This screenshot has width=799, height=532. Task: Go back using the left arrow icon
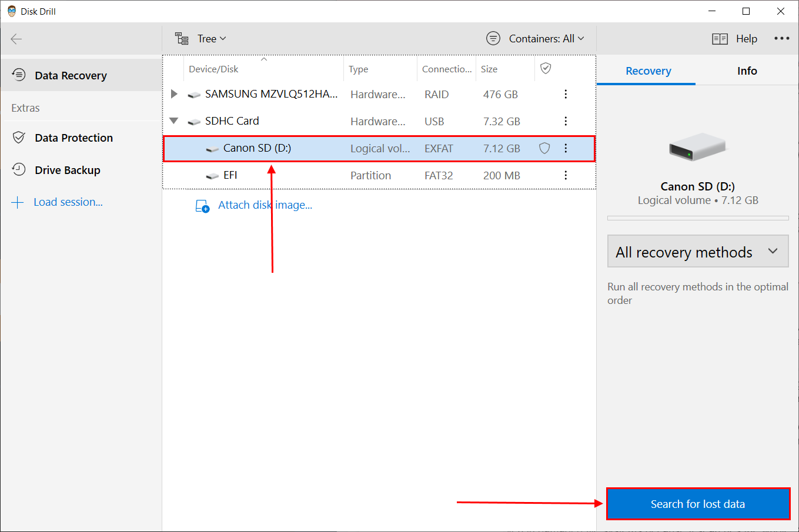click(x=16, y=39)
